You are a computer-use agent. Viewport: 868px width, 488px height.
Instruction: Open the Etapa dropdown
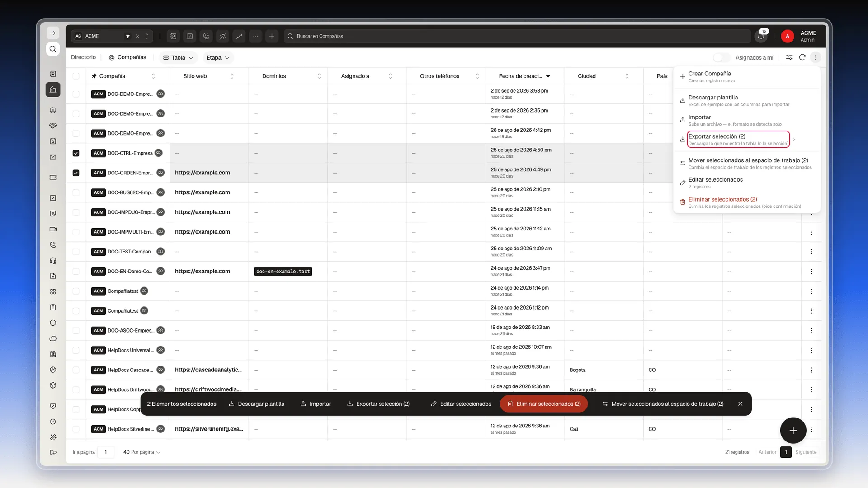(218, 57)
